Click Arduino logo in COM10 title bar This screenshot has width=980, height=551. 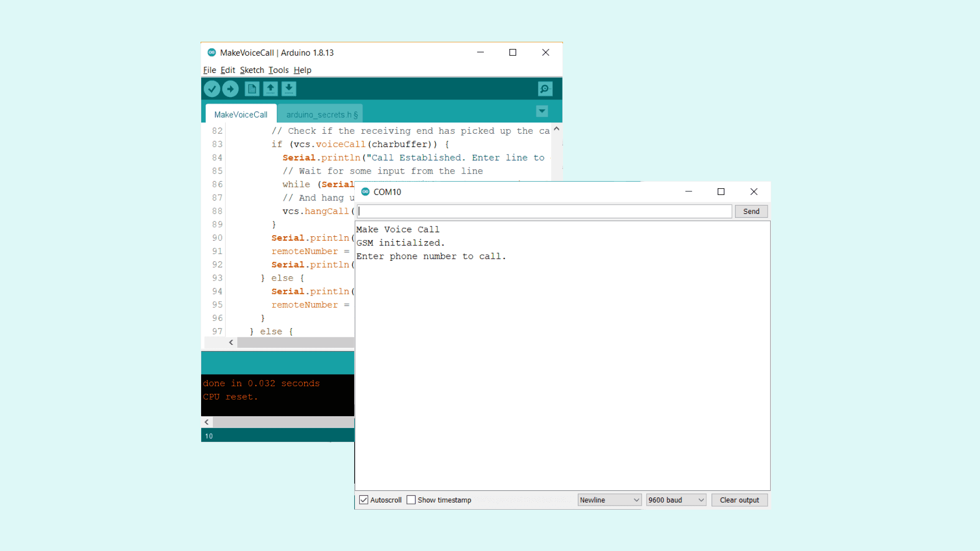365,192
